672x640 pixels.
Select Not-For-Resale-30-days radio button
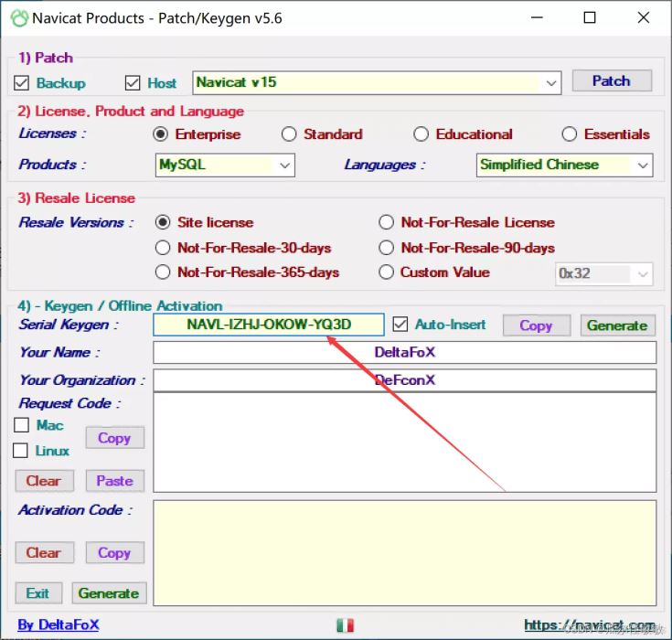163,248
